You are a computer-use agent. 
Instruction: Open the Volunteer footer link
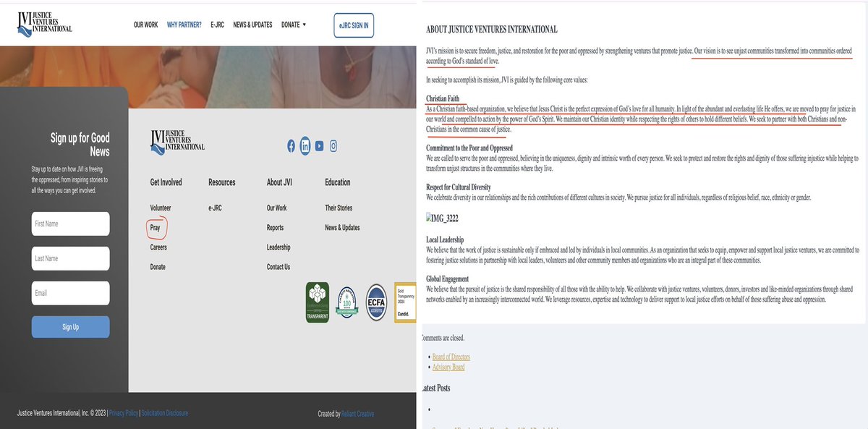[x=161, y=208]
